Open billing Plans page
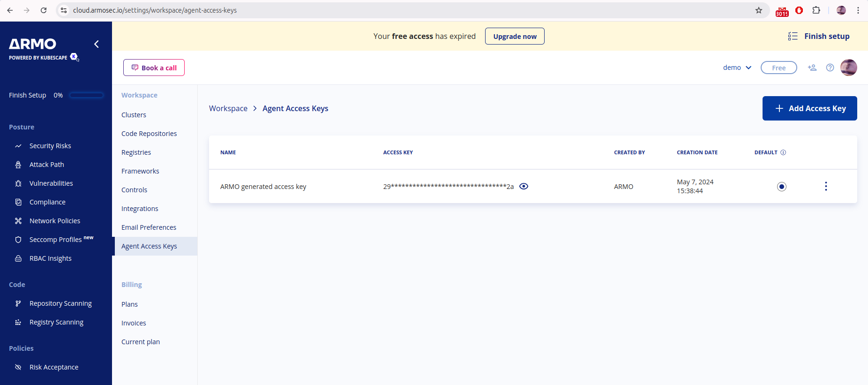This screenshot has width=868, height=385. point(129,304)
